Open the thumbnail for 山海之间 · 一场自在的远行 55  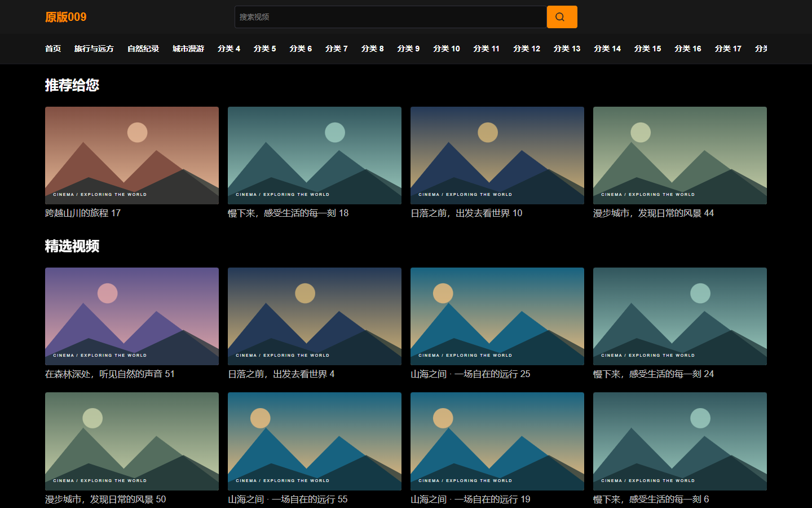315,441
